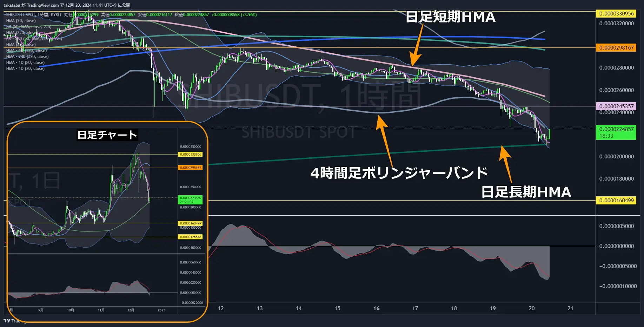Click date 18 on the time axis
This screenshot has width=644, height=327.
(454, 308)
